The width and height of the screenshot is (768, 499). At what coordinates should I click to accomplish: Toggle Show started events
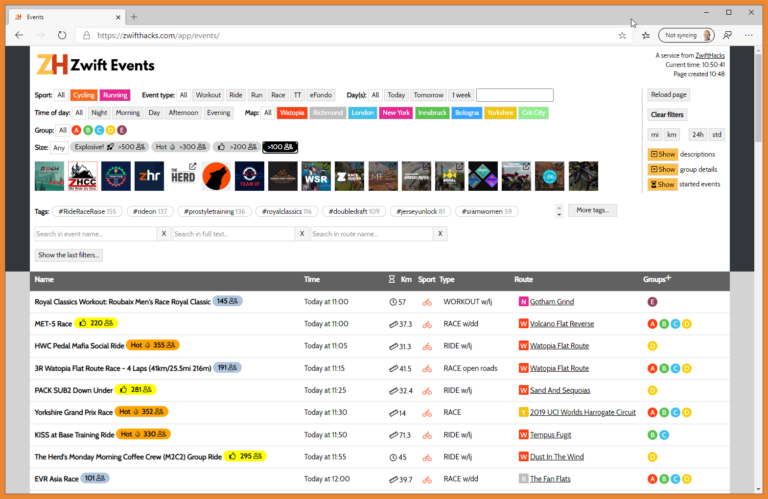point(663,185)
